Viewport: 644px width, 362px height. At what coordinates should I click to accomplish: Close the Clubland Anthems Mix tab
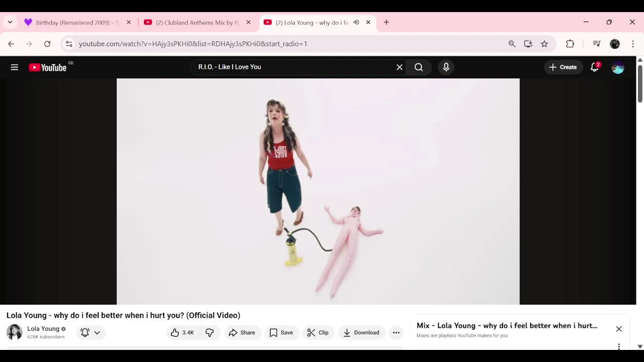(249, 23)
